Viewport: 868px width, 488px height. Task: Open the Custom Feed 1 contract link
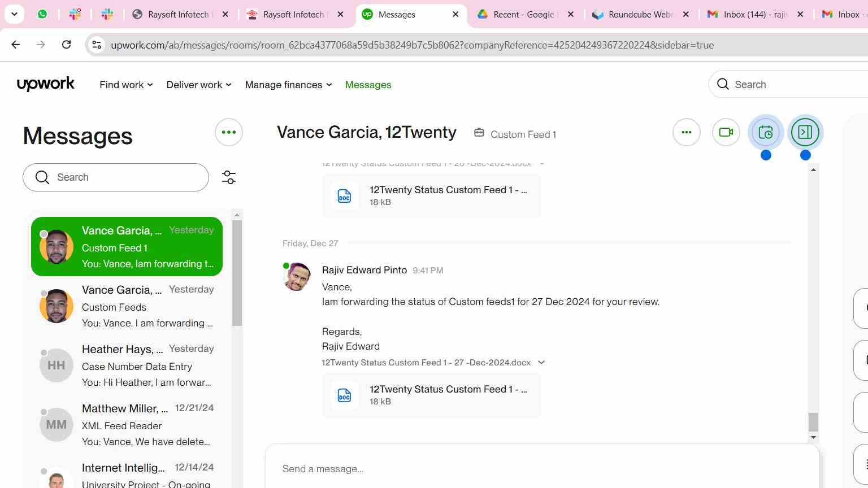pos(523,134)
